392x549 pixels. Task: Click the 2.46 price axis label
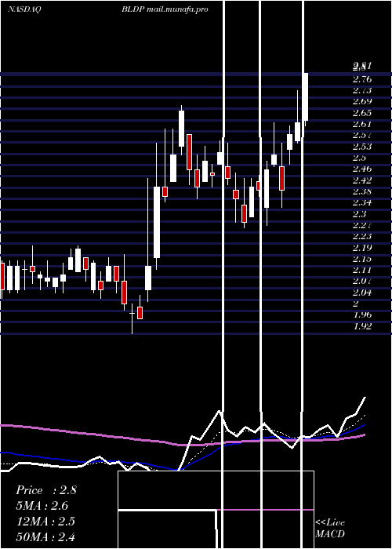click(x=362, y=169)
